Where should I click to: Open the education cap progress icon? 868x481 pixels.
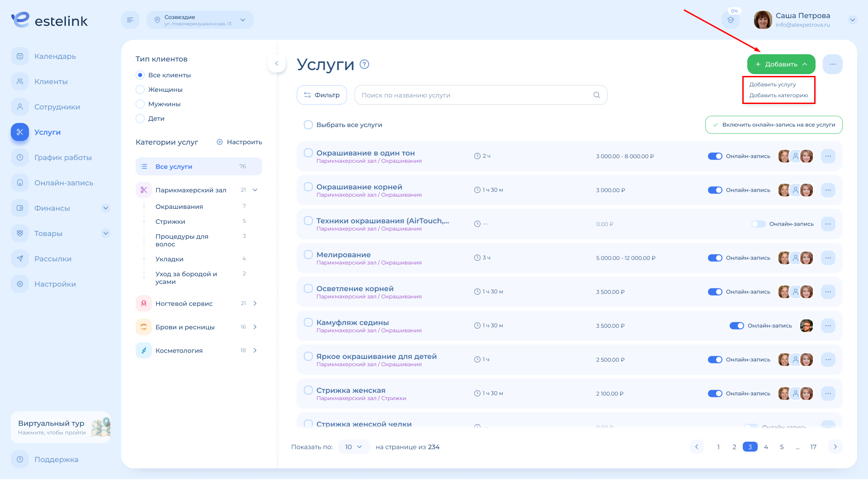(x=731, y=20)
